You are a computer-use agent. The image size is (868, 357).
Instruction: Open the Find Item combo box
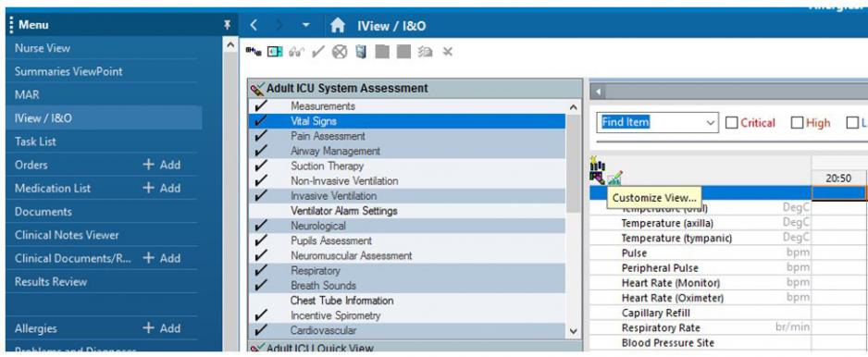pos(657,123)
